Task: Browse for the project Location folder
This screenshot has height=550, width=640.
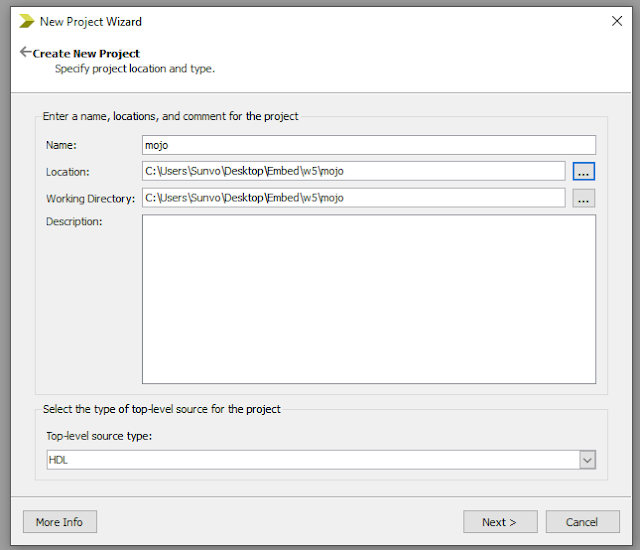Action: tap(583, 171)
